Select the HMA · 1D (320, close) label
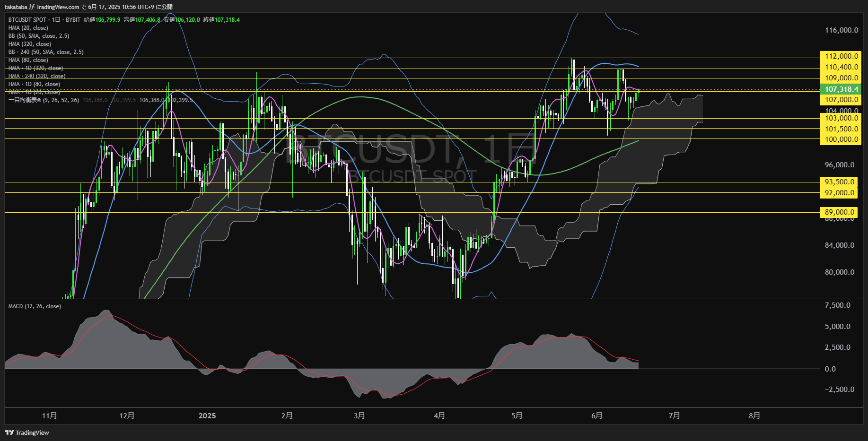 click(35, 68)
